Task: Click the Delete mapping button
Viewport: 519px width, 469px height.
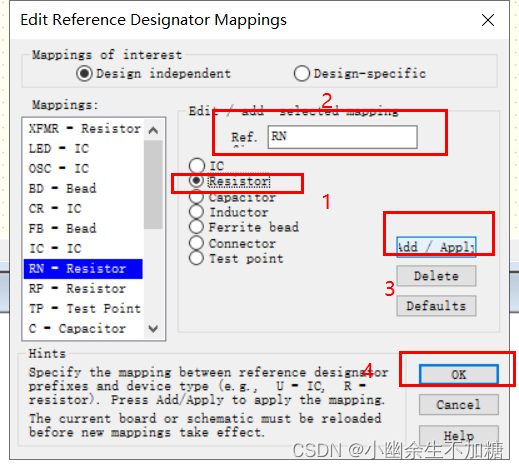Action: pyautogui.click(x=436, y=276)
